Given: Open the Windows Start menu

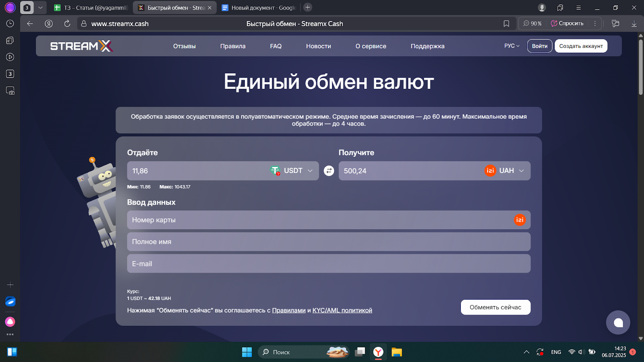Looking at the screenshot, I should pos(247,352).
